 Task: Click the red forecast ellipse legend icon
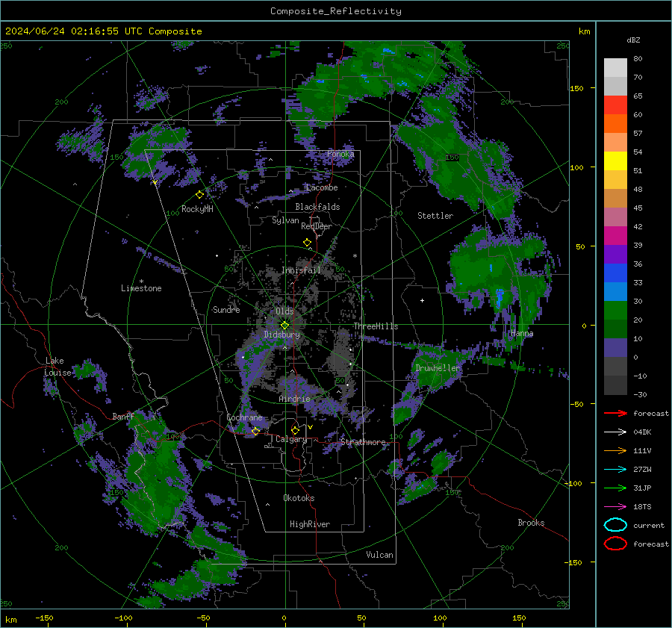(615, 544)
